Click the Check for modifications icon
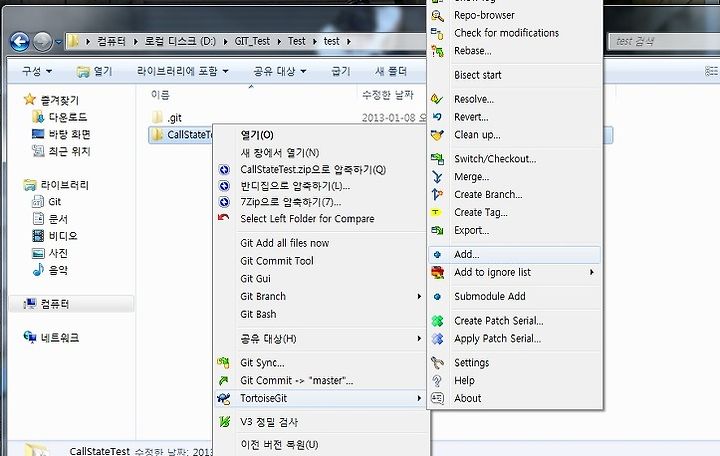This screenshot has height=456, width=720. (x=437, y=33)
